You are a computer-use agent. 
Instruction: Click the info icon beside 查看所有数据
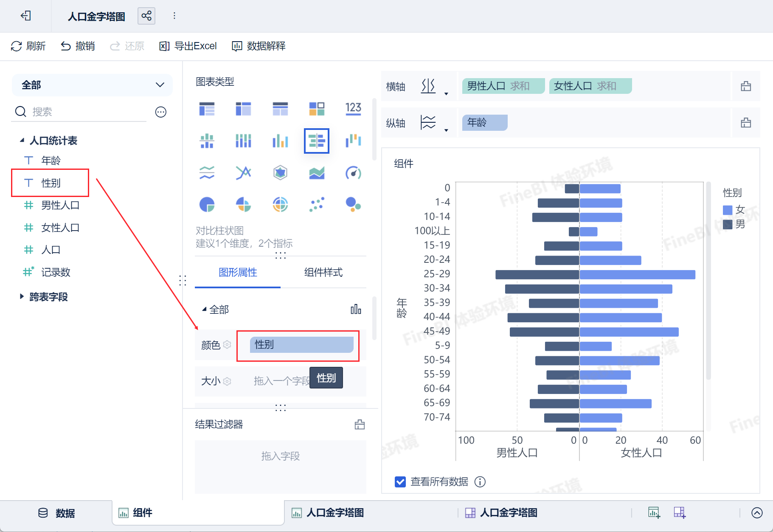tap(480, 481)
